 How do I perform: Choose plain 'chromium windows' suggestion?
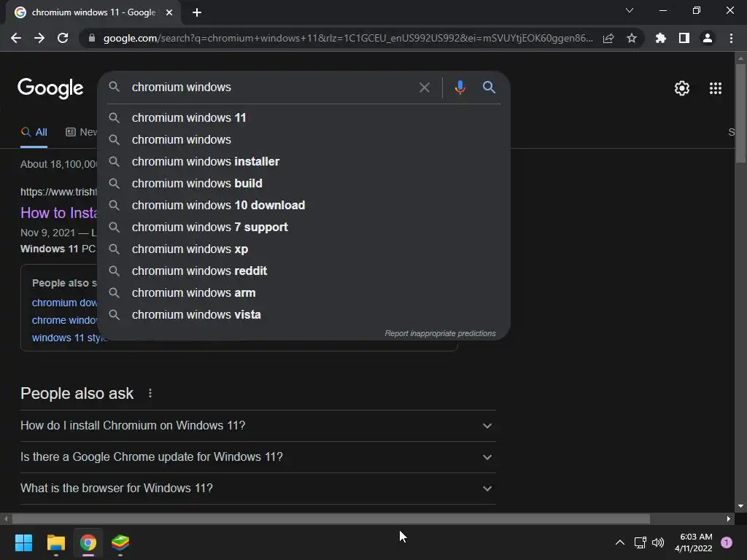coord(303,139)
